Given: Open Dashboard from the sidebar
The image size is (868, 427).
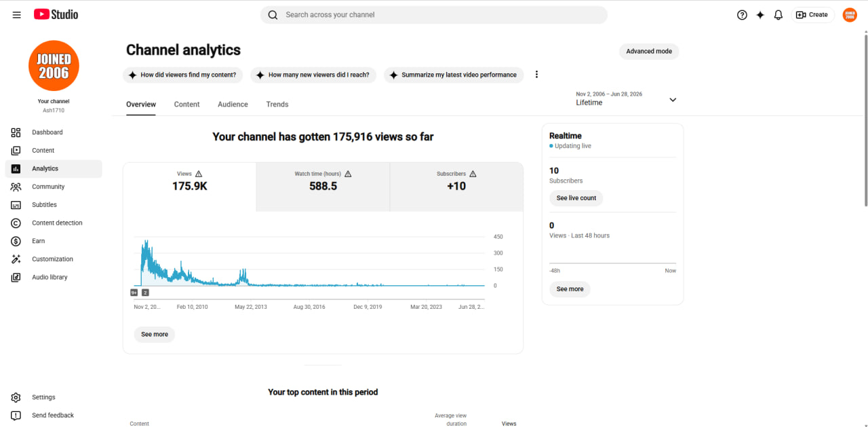Looking at the screenshot, I should [x=54, y=132].
